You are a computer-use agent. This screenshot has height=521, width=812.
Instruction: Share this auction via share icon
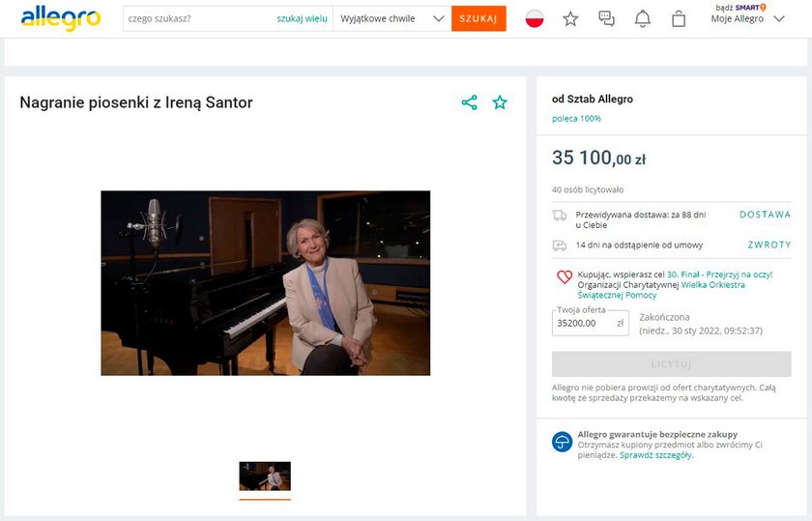tap(469, 102)
